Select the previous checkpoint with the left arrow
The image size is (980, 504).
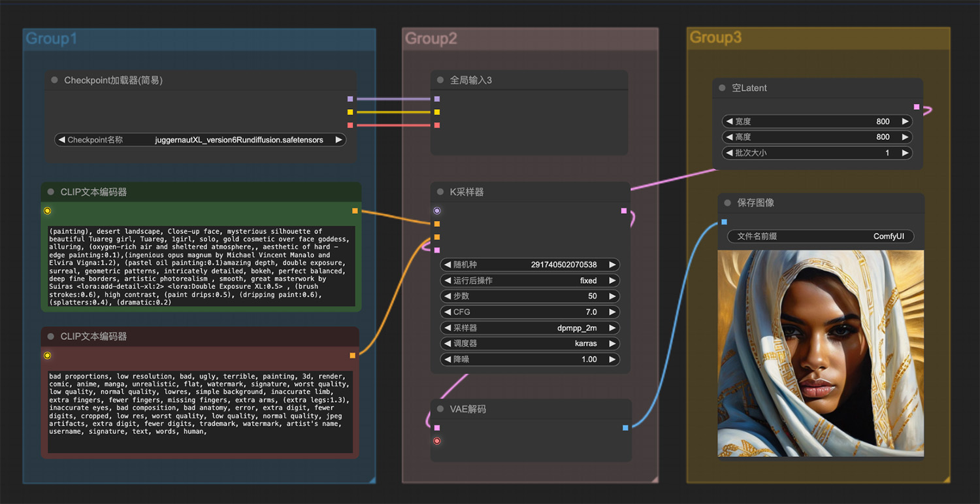pos(61,140)
